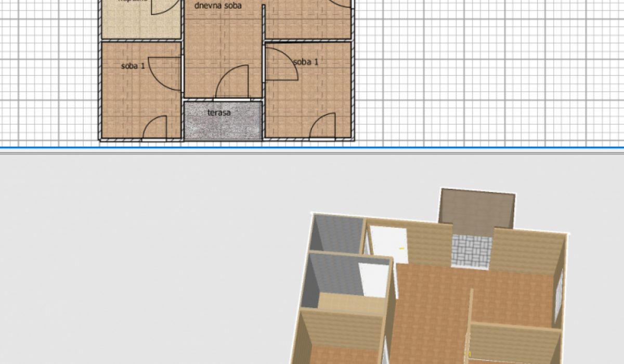The width and height of the screenshot is (624, 364).
Task: Select the bottom-wall door of left soba 1
Action: point(155,129)
